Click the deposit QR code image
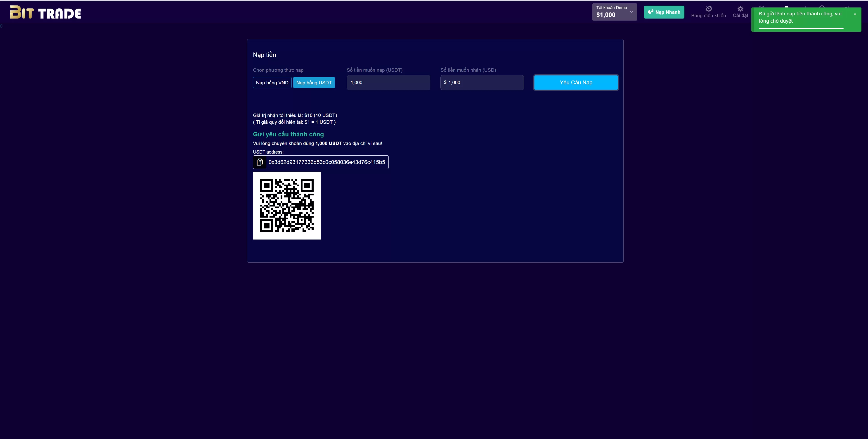The height and width of the screenshot is (439, 868). 287,206
